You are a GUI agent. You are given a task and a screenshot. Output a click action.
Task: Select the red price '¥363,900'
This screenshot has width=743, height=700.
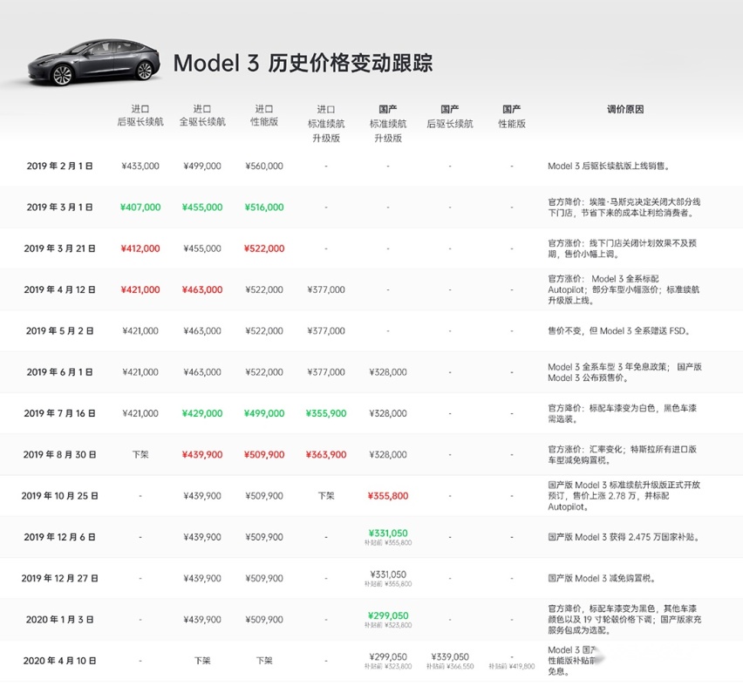tap(326, 455)
